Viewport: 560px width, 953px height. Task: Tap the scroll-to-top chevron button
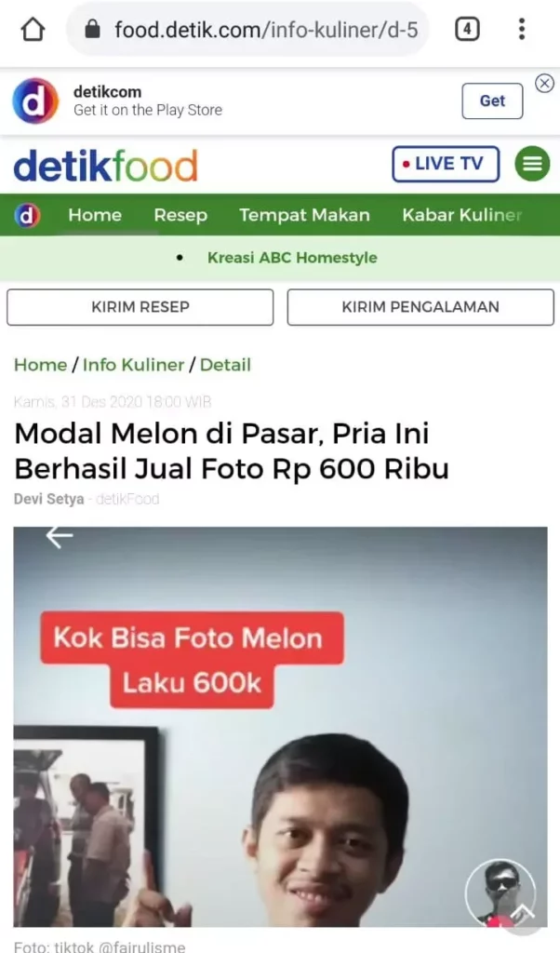click(x=522, y=912)
